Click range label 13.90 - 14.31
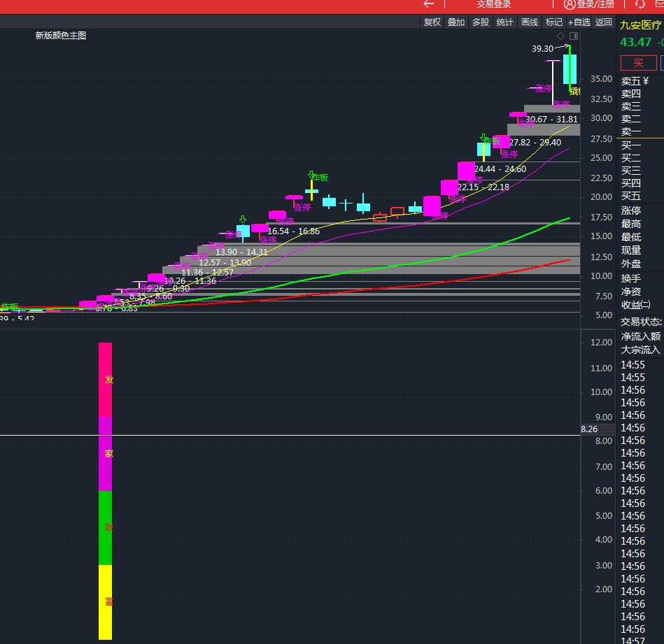 click(241, 252)
